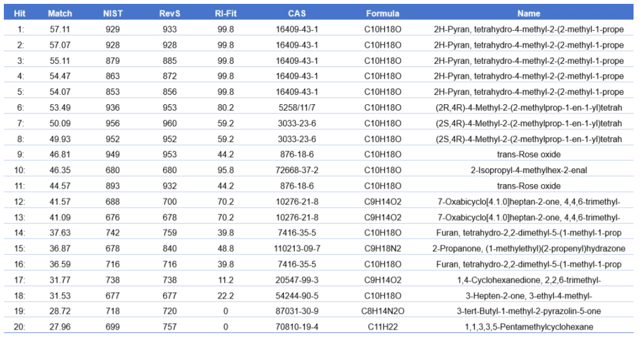Select the 1,1,3,3,5-Pentamethylcyclohexane name
Screen dimensions: 644x339
tap(529, 327)
